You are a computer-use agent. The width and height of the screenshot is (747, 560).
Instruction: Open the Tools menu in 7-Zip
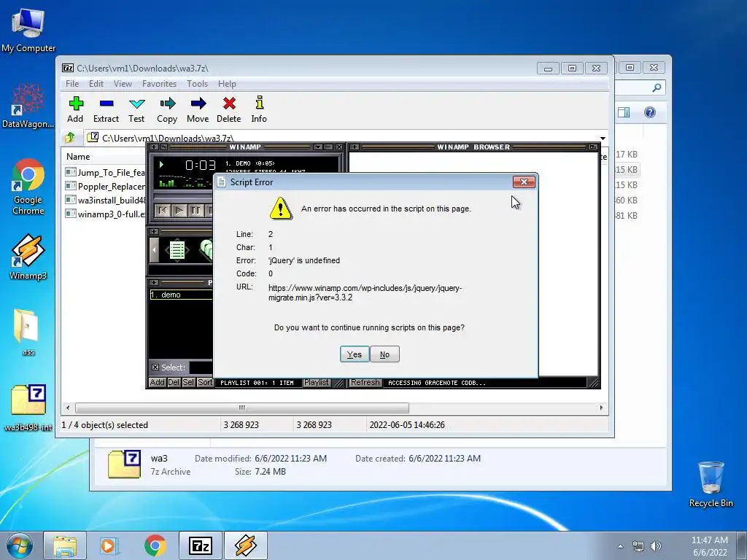point(197,84)
